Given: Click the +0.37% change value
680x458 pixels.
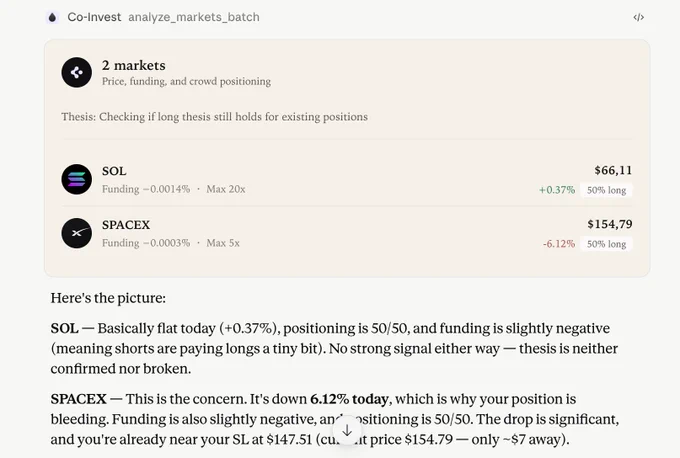Looking at the screenshot, I should [x=557, y=190].
